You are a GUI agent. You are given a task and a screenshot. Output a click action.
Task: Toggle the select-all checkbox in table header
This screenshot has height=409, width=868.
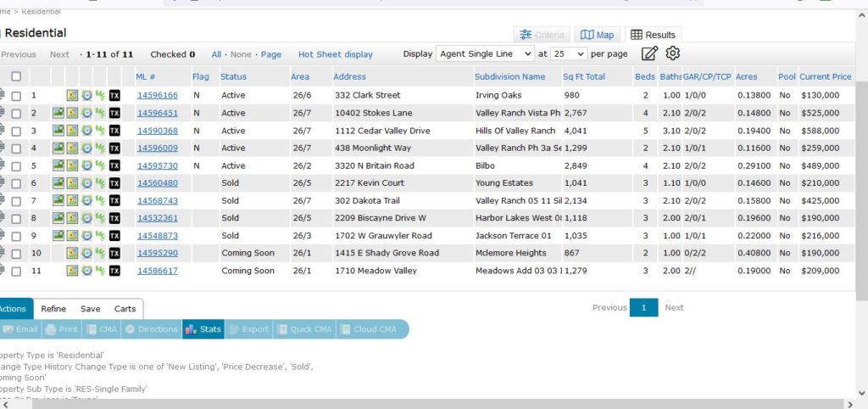16,76
